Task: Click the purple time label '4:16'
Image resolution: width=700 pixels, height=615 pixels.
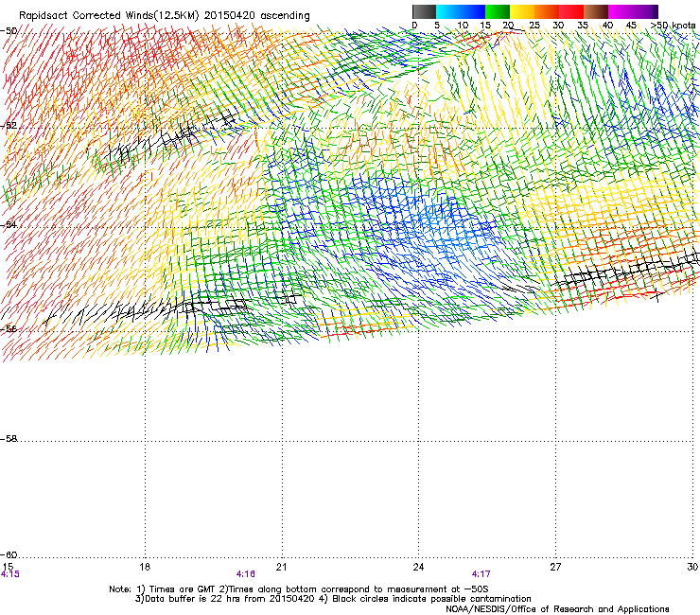Action: coord(246,574)
